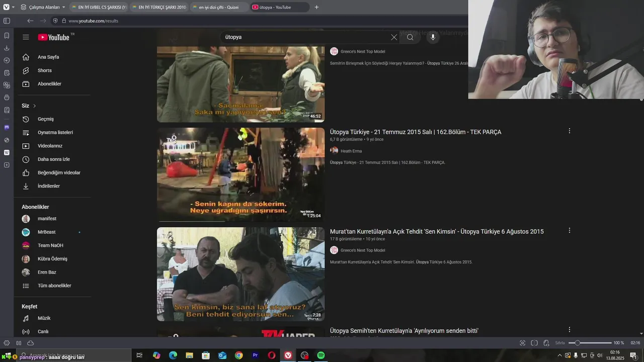Open Premiere Pro from the taskbar

255,355
